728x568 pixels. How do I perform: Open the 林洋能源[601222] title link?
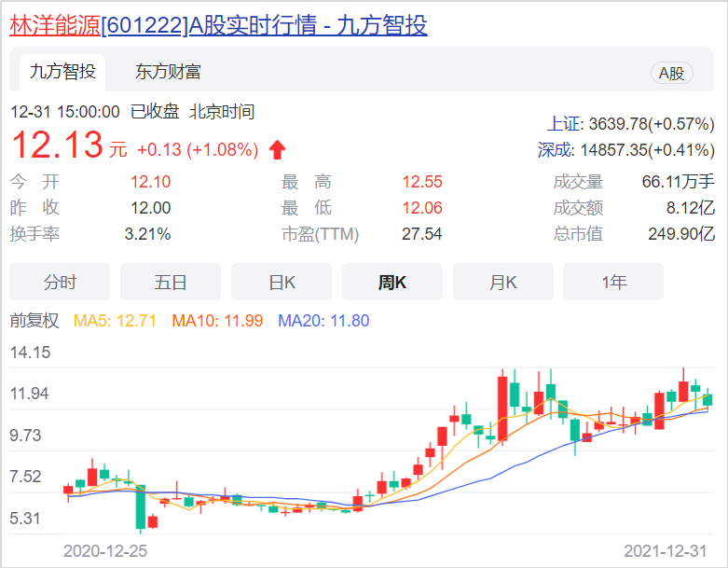pos(218,25)
